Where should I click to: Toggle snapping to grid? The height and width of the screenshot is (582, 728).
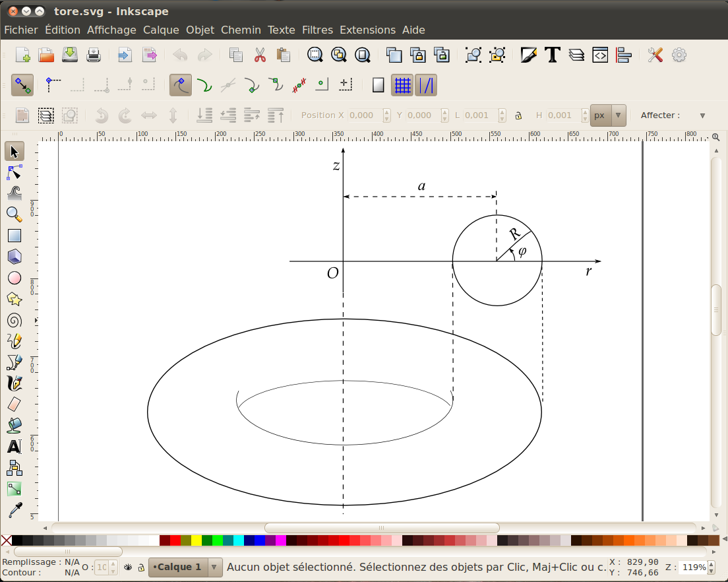coord(402,85)
